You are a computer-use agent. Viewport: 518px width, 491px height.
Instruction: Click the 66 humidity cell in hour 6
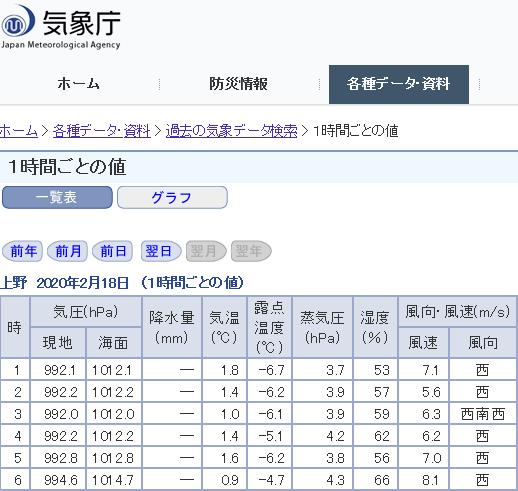coord(375,480)
